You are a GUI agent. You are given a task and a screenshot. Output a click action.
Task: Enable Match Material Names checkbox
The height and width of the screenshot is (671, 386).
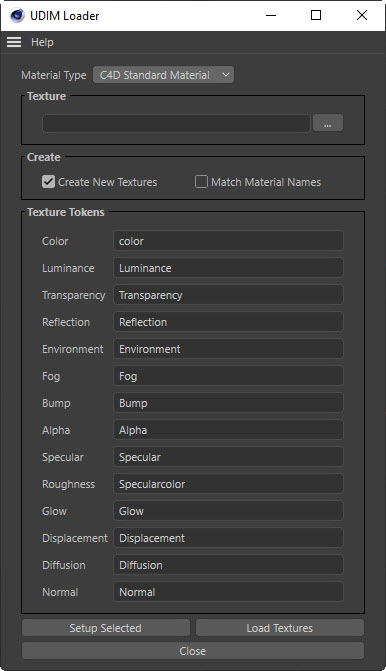coord(201,182)
